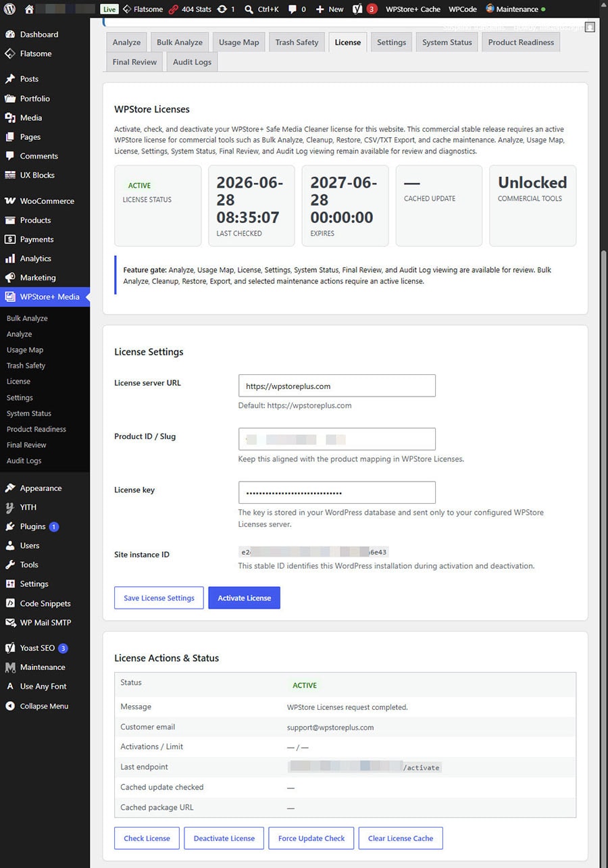Select the Settings tab next to License
The image size is (608, 868).
click(391, 42)
